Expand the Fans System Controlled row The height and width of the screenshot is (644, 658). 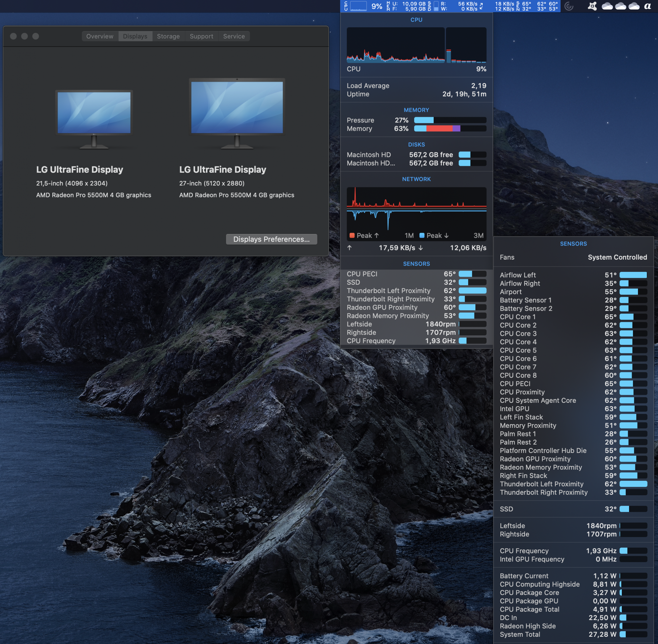(573, 257)
